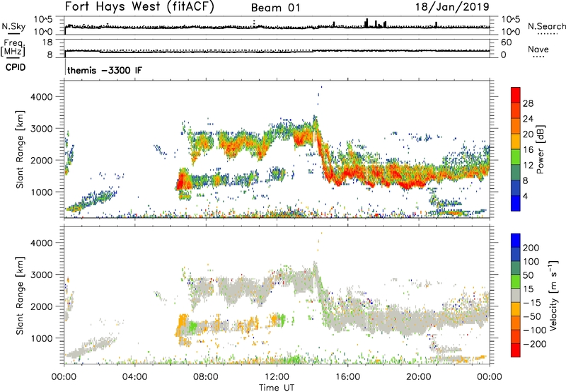Click the "CPID" row label

[16, 67]
